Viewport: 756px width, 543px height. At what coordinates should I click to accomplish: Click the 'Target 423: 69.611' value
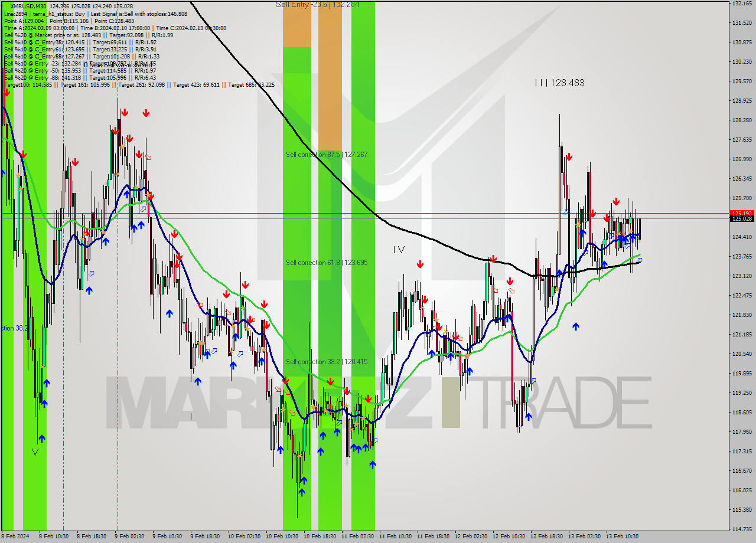point(196,84)
